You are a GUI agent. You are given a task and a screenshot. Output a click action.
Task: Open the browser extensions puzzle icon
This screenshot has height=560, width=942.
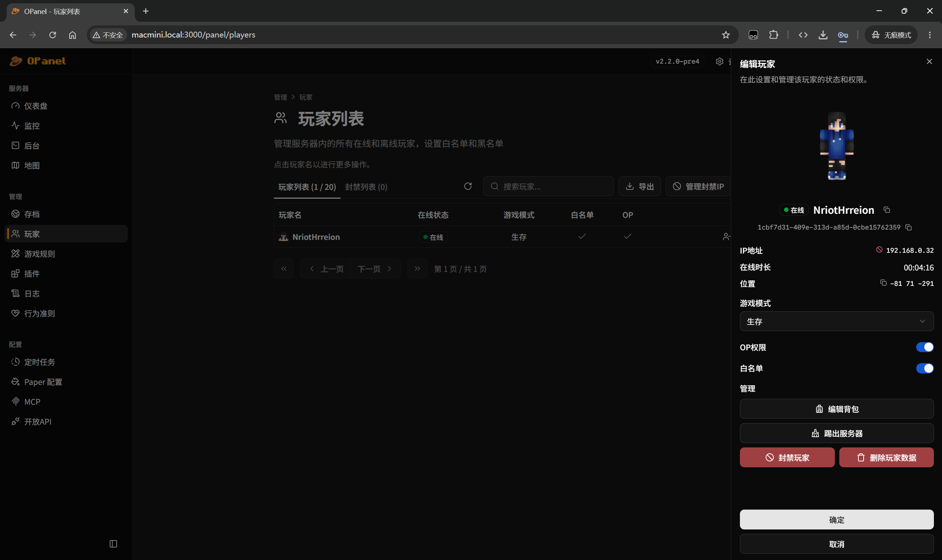click(774, 35)
